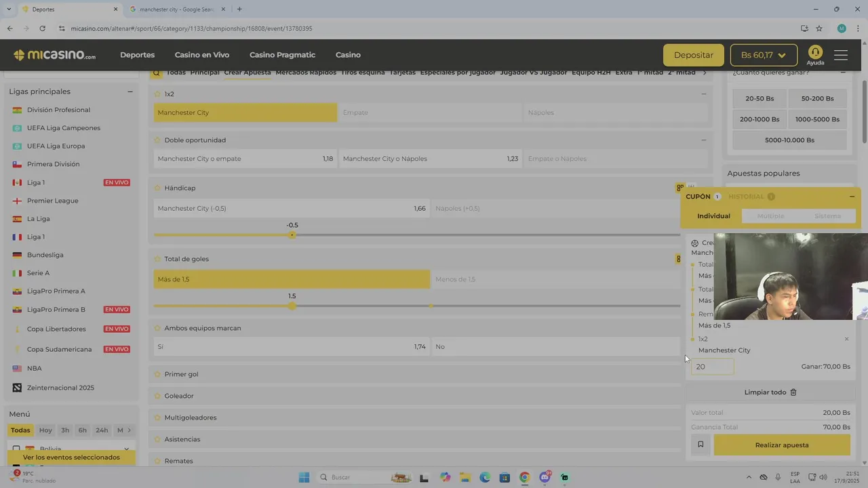Click the bookmark save-bet icon
Image resolution: width=868 pixels, height=488 pixels.
pos(701,445)
